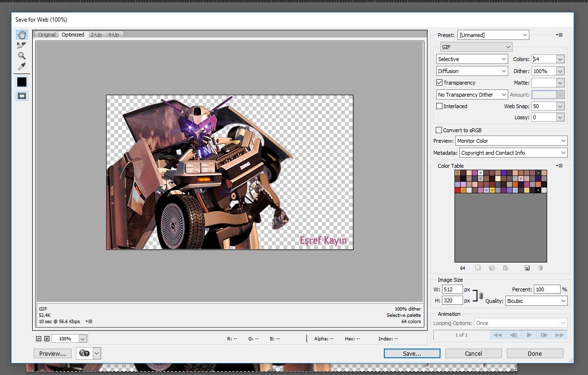Open the No Transparency Dither dropdown
This screenshot has width=588, height=375.
(472, 95)
